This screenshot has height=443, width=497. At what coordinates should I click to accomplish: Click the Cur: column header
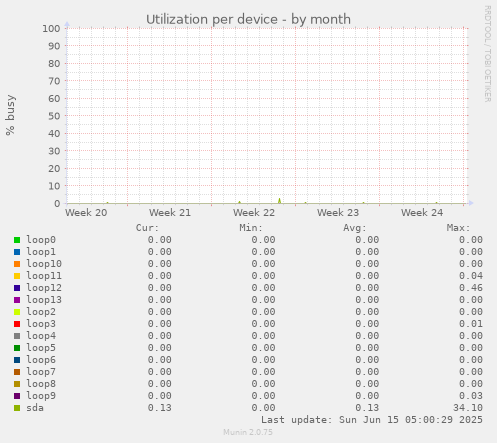(x=147, y=228)
